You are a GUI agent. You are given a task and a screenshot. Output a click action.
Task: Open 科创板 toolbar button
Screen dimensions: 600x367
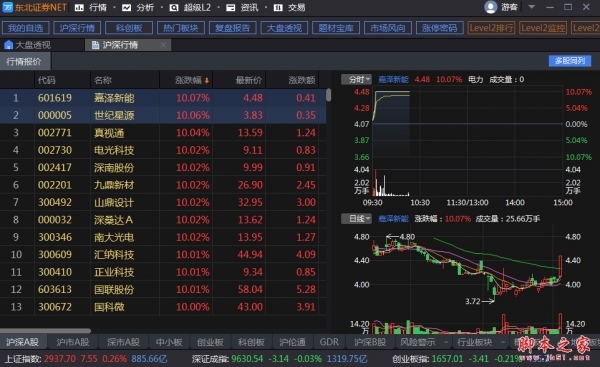129,28
